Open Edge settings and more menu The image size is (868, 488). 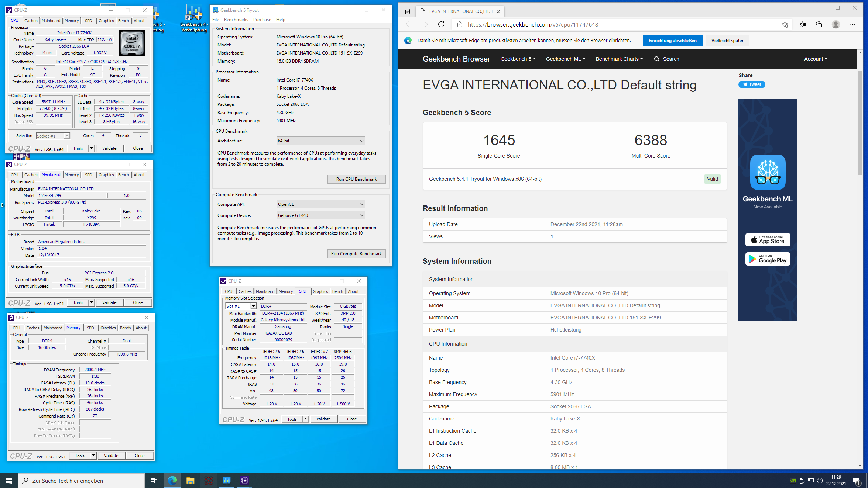(852, 24)
